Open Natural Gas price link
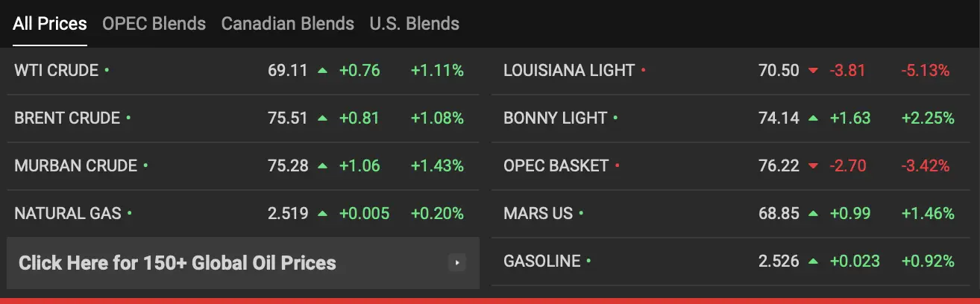980x304 pixels. (68, 214)
